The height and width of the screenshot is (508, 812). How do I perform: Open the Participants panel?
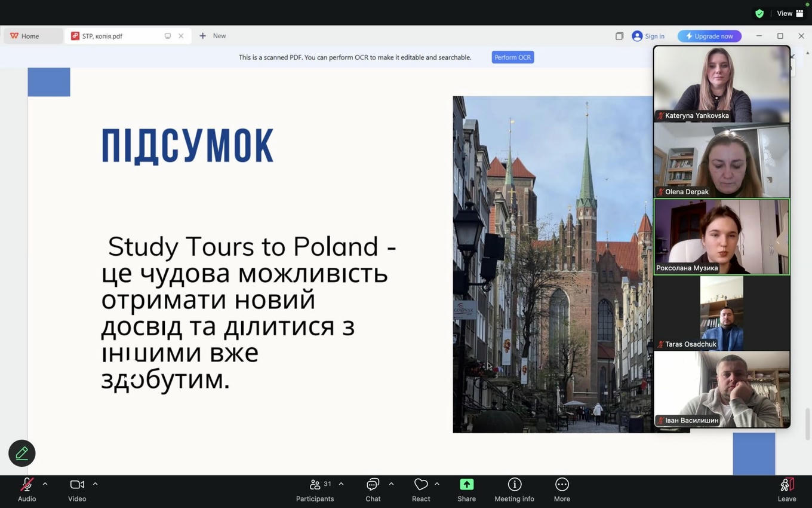pos(315,485)
